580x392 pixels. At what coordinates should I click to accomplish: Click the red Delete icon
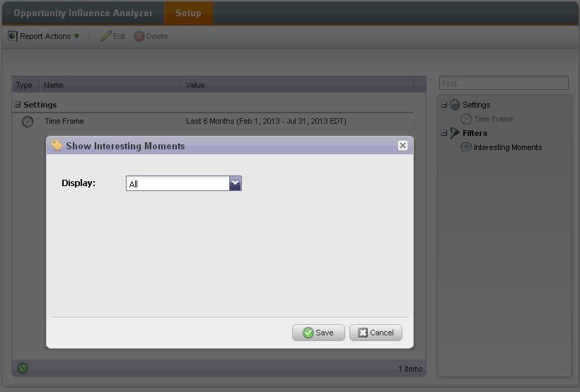[x=139, y=36]
